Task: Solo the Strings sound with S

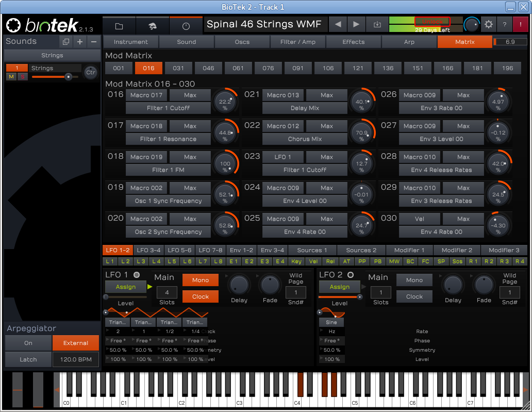Action: click(x=23, y=77)
